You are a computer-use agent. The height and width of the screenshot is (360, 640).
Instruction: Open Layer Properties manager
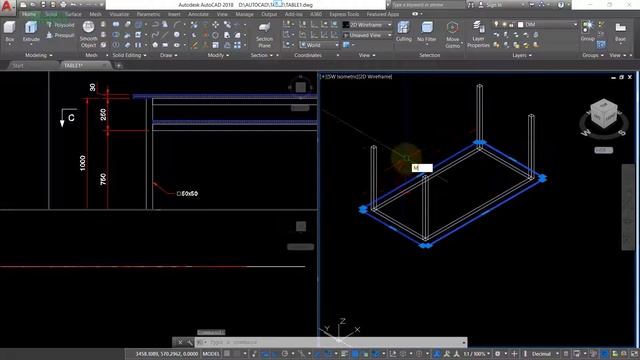coord(478,35)
